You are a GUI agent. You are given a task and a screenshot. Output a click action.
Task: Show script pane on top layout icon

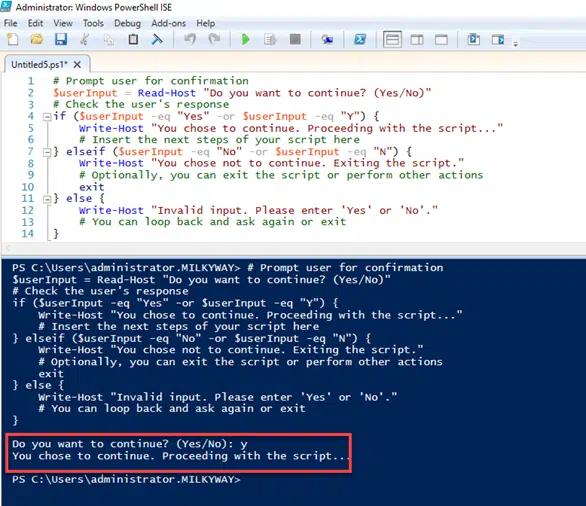click(392, 39)
